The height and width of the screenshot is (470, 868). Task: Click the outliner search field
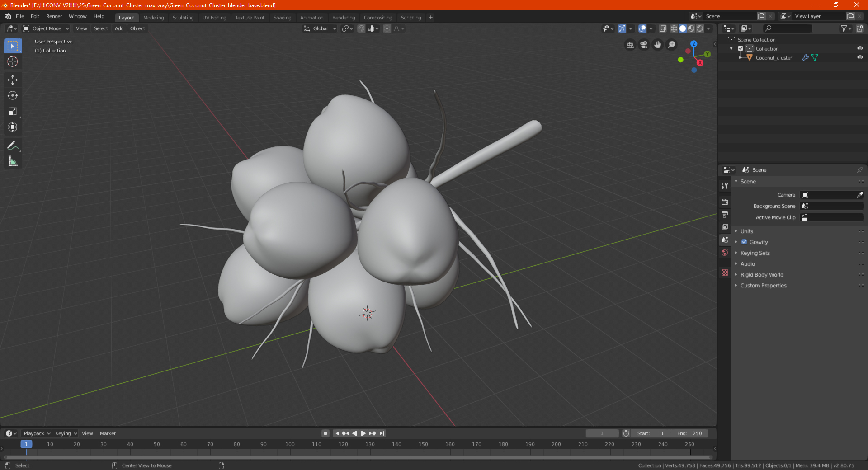pos(787,28)
